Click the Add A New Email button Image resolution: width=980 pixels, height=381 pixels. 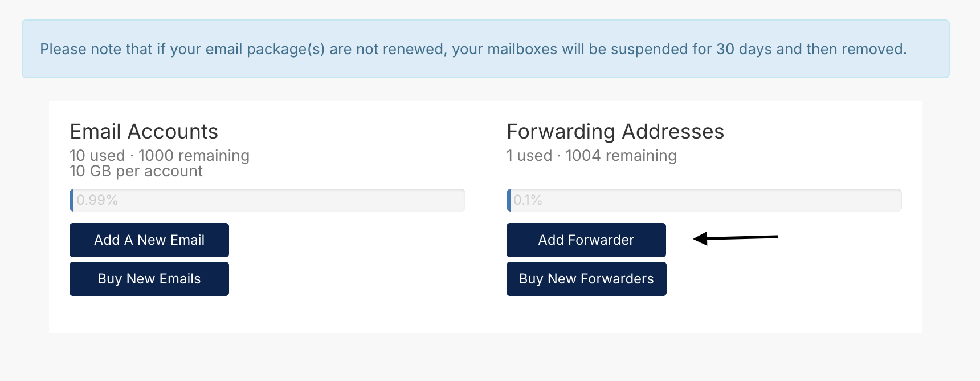[149, 240]
